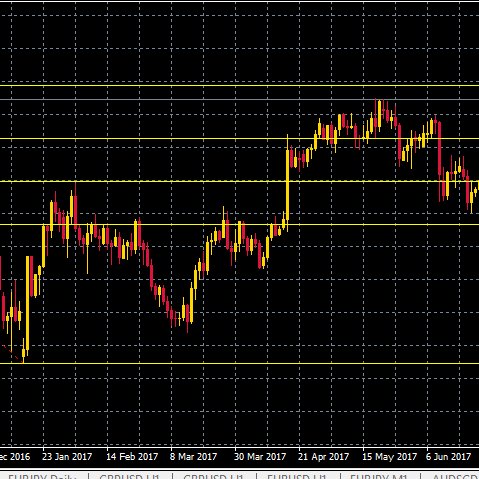
Task: Click the 21 Apr 2017 date label
Action: click(323, 456)
